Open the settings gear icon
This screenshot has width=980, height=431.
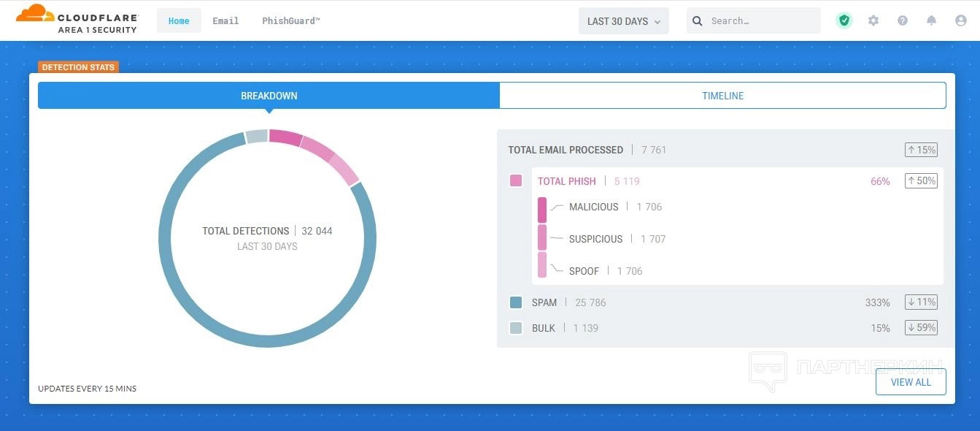[x=873, y=20]
